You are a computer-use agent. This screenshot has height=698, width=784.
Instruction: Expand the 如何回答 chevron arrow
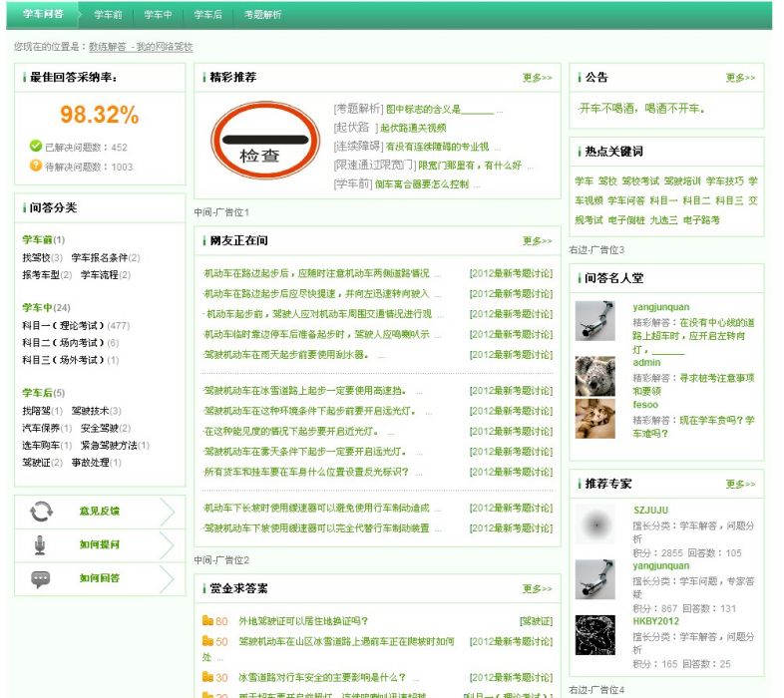168,579
